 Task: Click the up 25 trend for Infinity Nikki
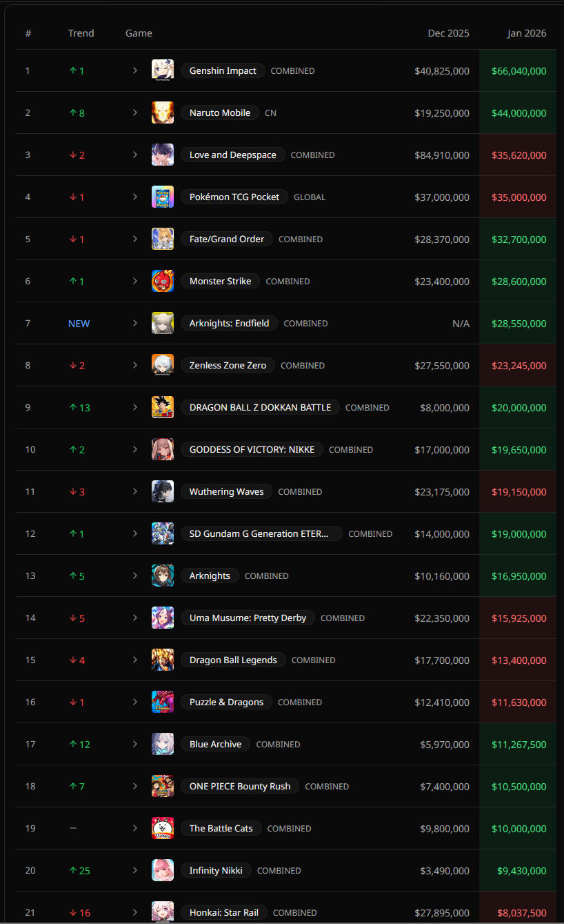(x=80, y=870)
